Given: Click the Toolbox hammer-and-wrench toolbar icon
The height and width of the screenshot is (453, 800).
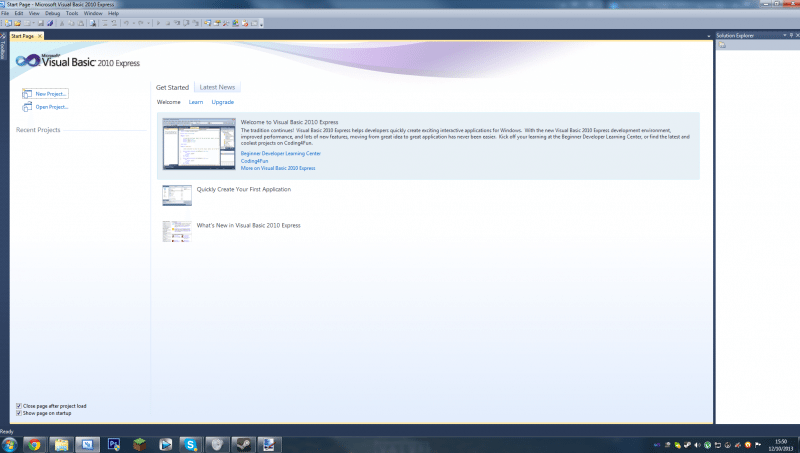Looking at the screenshot, I should pyautogui.click(x=226, y=23).
